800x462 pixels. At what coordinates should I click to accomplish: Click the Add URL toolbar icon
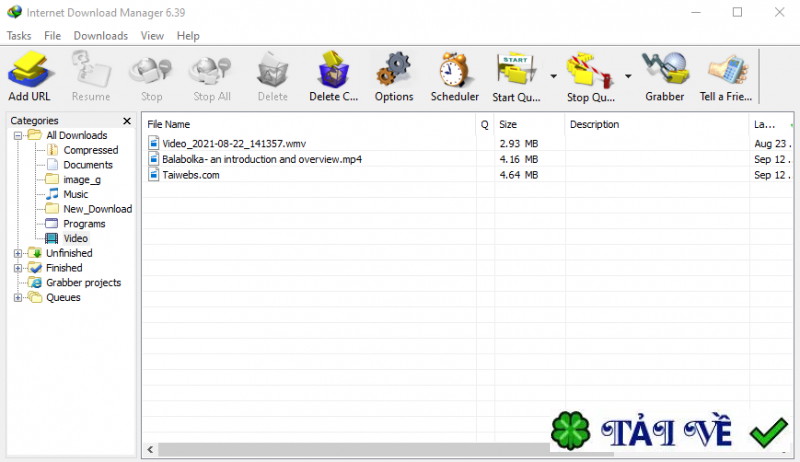[x=29, y=69]
